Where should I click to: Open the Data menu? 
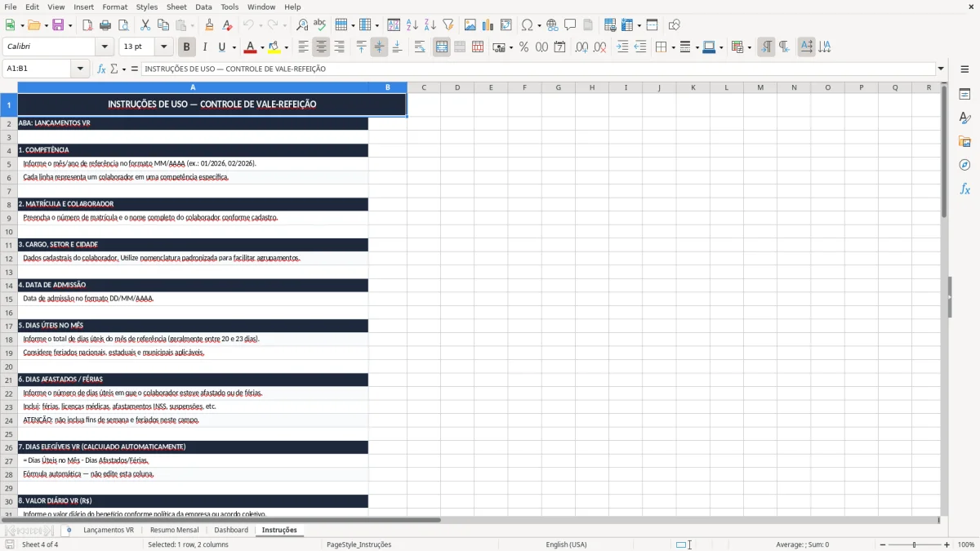point(203,7)
